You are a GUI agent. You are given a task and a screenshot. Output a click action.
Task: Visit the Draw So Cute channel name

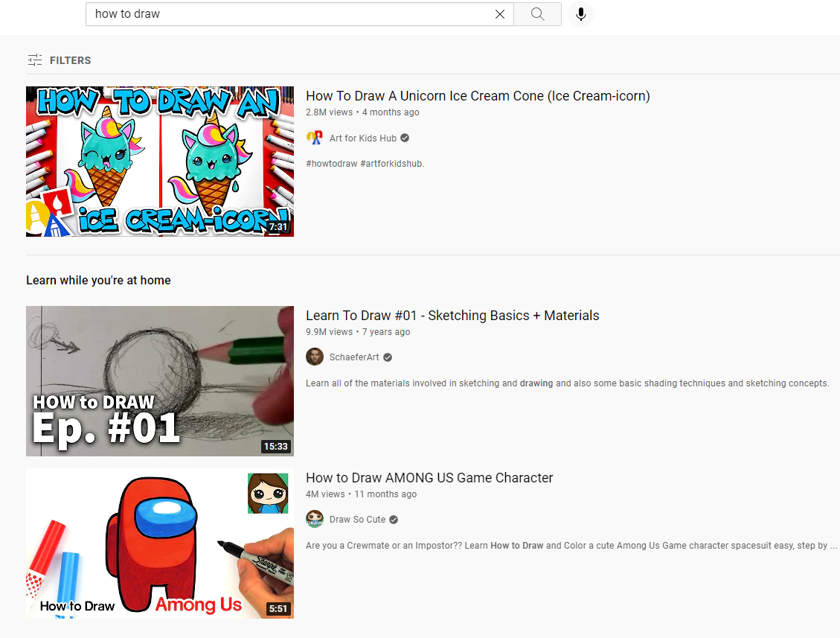357,520
